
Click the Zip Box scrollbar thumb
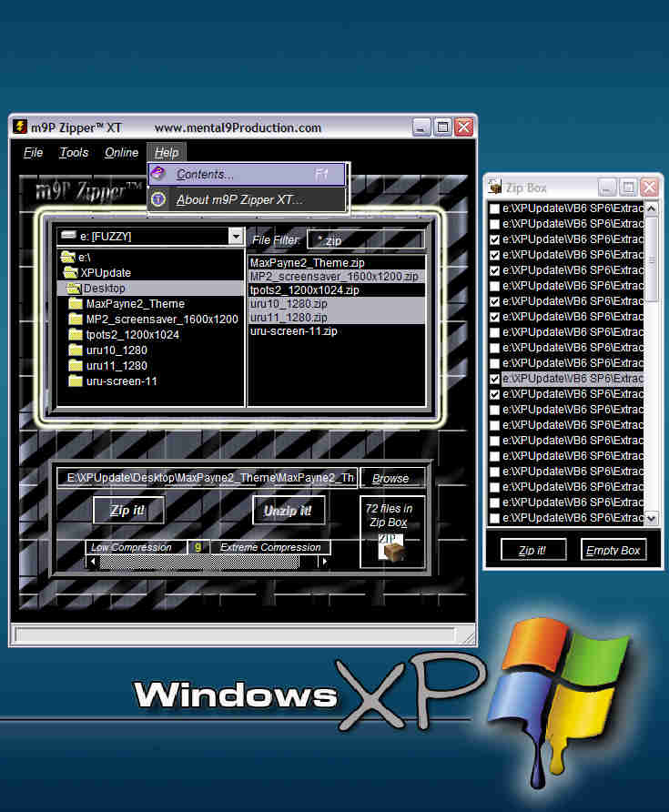[x=652, y=259]
